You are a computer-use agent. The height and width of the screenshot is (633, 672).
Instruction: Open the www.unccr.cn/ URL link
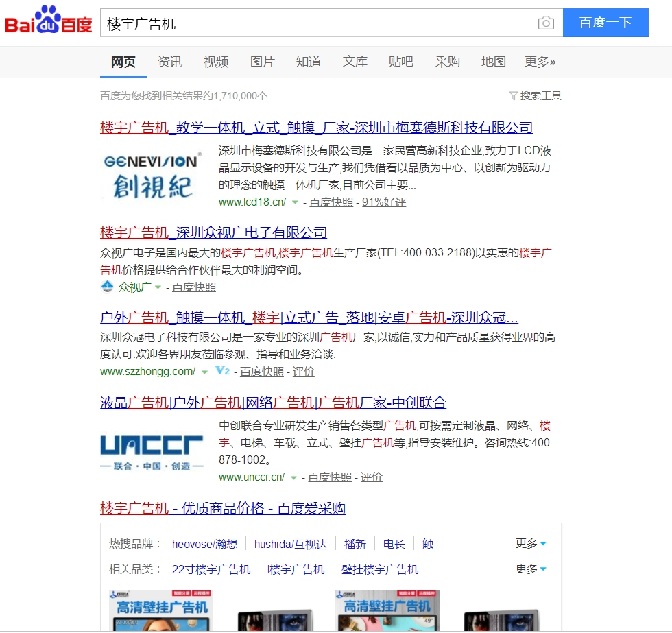point(252,477)
